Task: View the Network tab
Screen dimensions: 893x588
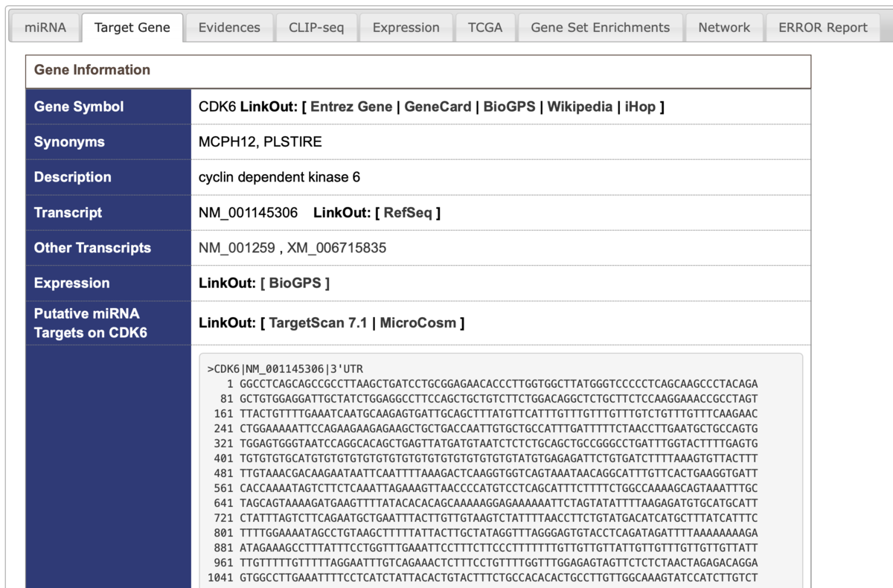Action: click(x=724, y=28)
